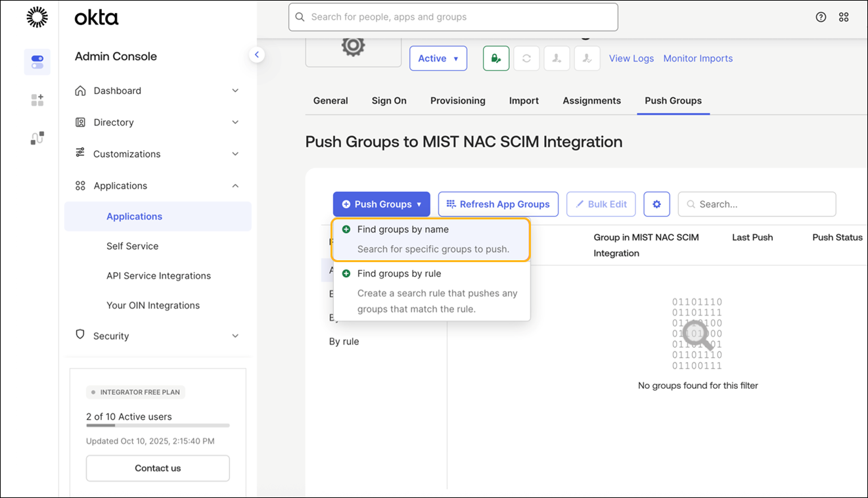868x498 pixels.
Task: Click the Okta sunburst logo icon
Action: (37, 18)
